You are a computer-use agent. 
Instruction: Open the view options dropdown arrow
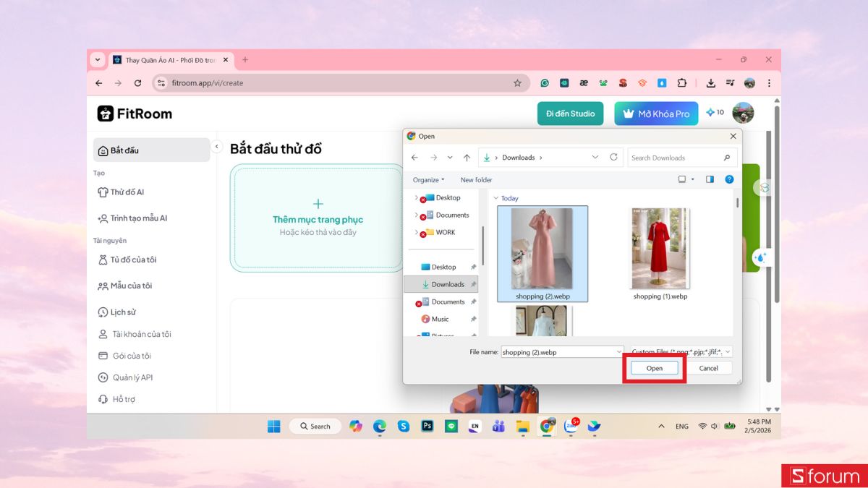pyautogui.click(x=693, y=179)
